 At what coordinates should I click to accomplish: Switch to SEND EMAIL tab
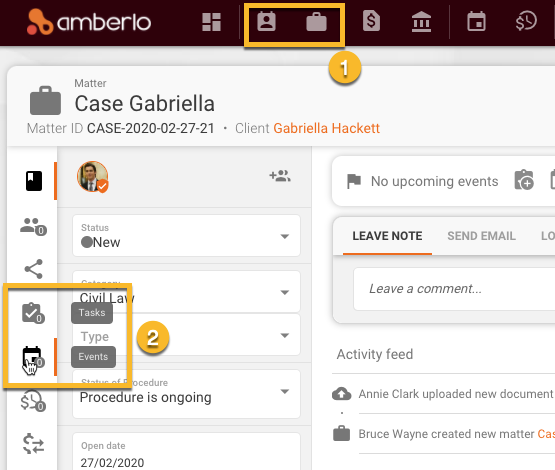pos(481,236)
